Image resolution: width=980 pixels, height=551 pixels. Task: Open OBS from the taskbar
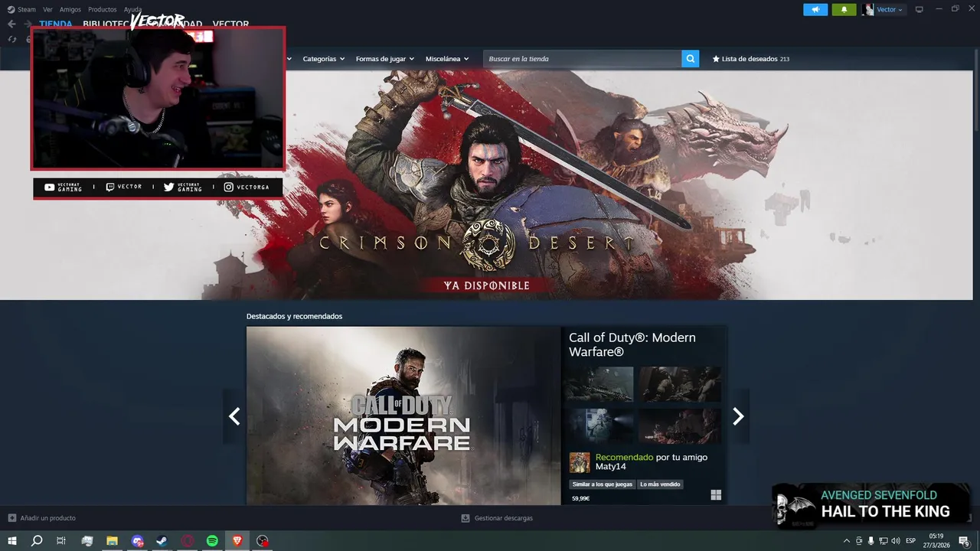click(x=263, y=541)
